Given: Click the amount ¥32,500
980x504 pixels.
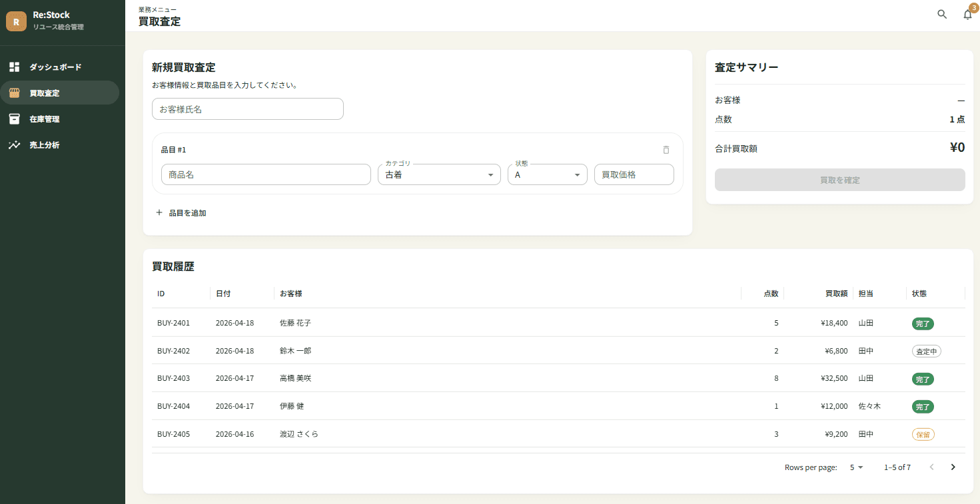Looking at the screenshot, I should 834,378.
